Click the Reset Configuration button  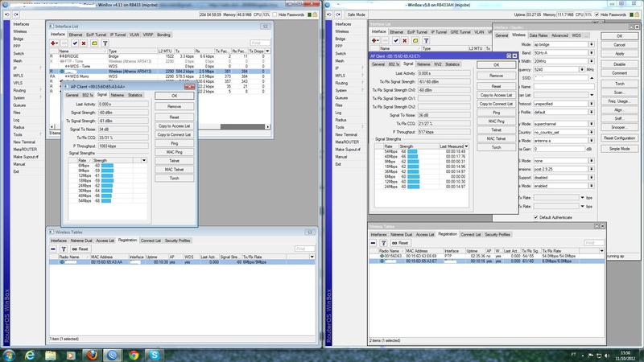coord(619,138)
